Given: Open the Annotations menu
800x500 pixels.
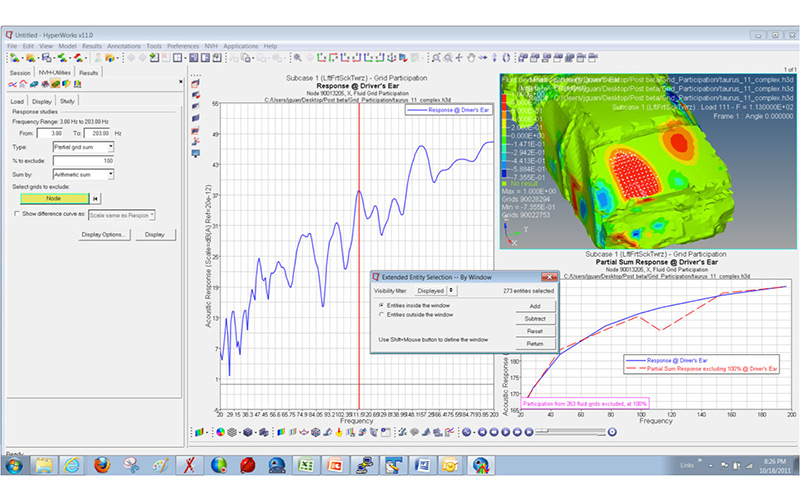Looking at the screenshot, I should [x=123, y=46].
